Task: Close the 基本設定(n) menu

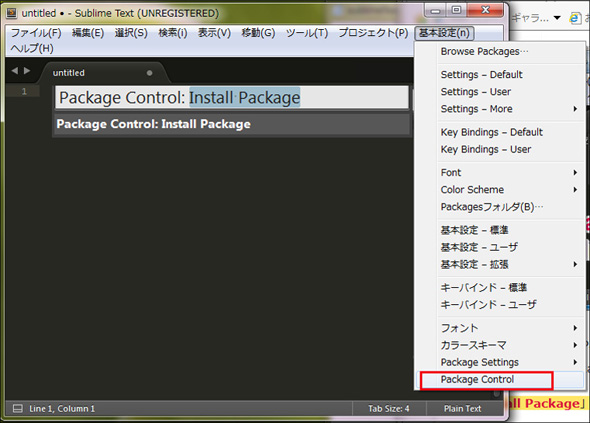Action: (444, 33)
